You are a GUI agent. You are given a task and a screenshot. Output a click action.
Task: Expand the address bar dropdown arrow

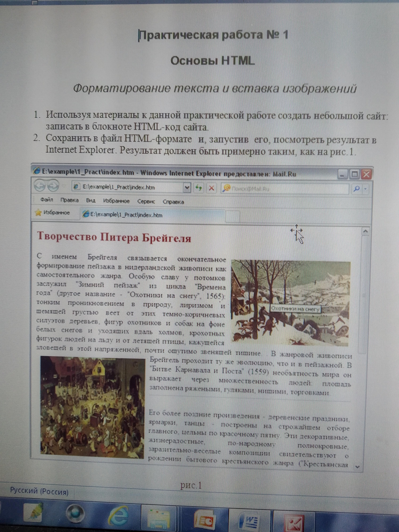point(187,188)
